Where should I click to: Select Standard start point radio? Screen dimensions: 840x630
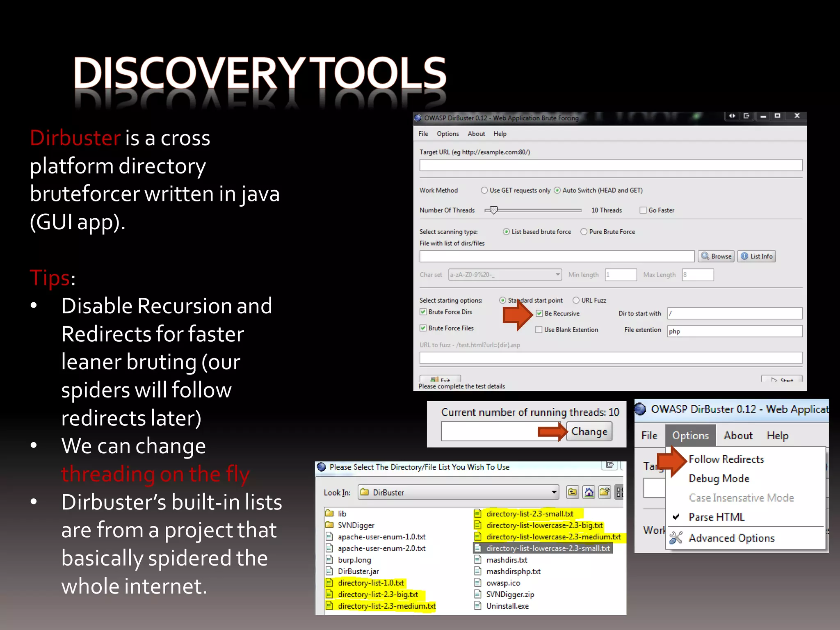502,300
